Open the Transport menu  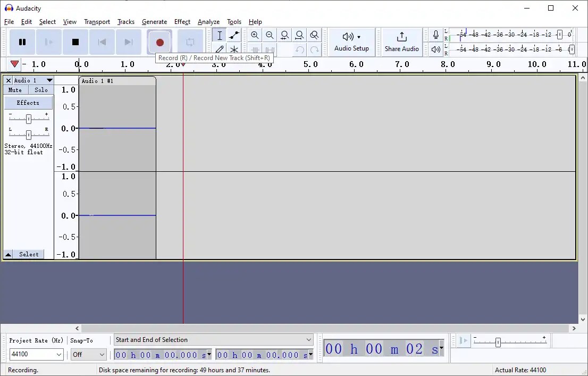coord(97,22)
